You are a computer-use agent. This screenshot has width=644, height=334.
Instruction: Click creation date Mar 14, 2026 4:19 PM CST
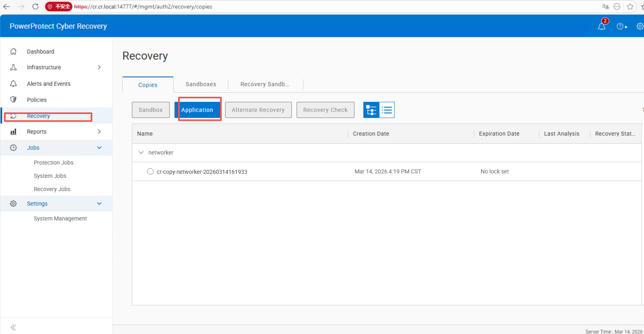click(388, 171)
